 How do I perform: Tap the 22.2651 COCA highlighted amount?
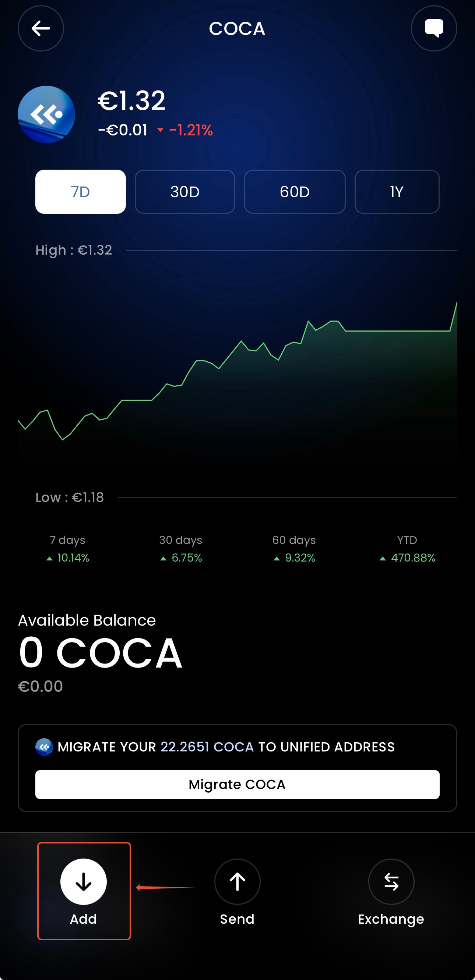[207, 747]
